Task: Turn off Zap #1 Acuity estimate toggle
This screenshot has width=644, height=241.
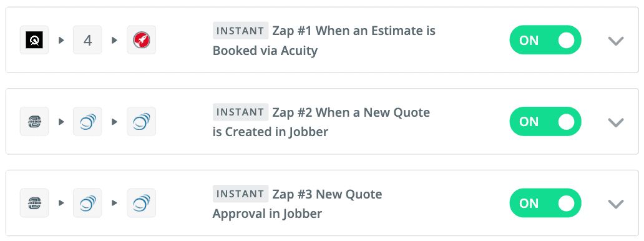Action: (545, 40)
